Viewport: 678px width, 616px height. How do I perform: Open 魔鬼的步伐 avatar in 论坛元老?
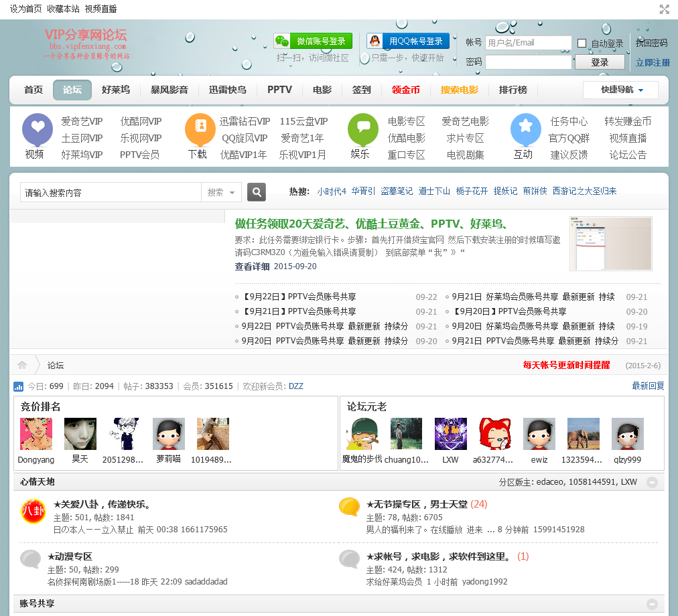click(362, 434)
